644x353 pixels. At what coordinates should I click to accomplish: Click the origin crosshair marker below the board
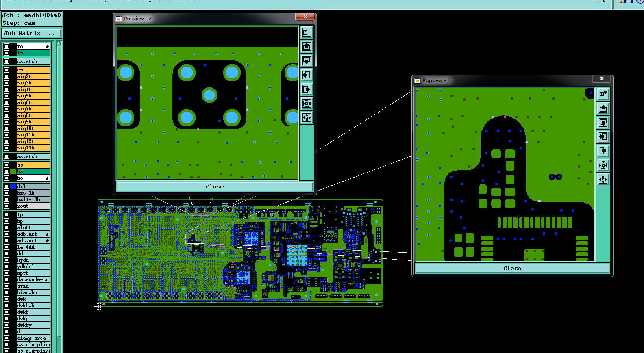pyautogui.click(x=98, y=307)
